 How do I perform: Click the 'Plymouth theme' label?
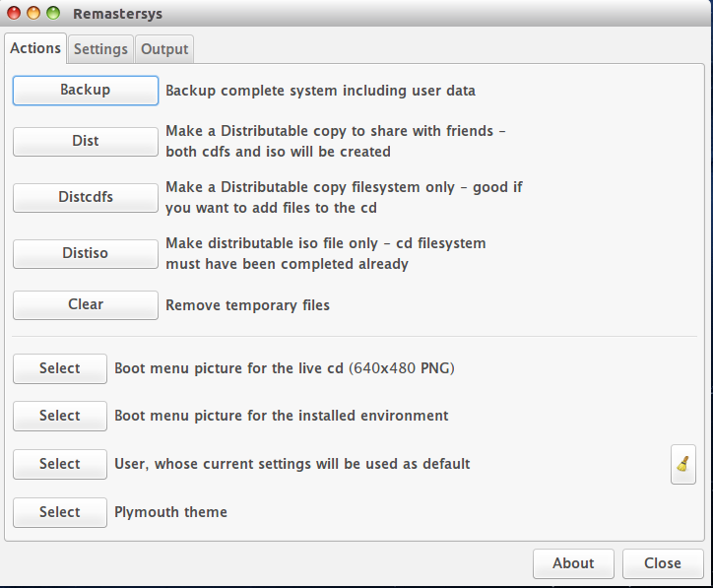(170, 512)
